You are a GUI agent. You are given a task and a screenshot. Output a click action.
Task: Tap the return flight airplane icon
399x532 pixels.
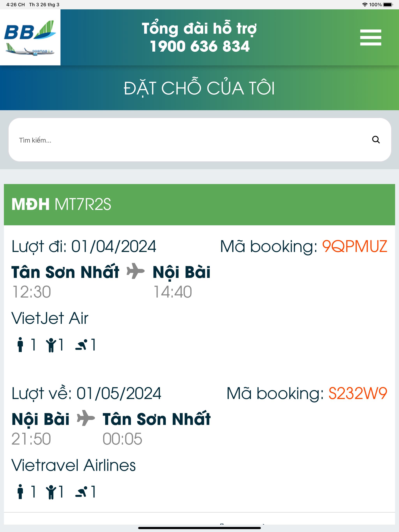[x=86, y=418]
